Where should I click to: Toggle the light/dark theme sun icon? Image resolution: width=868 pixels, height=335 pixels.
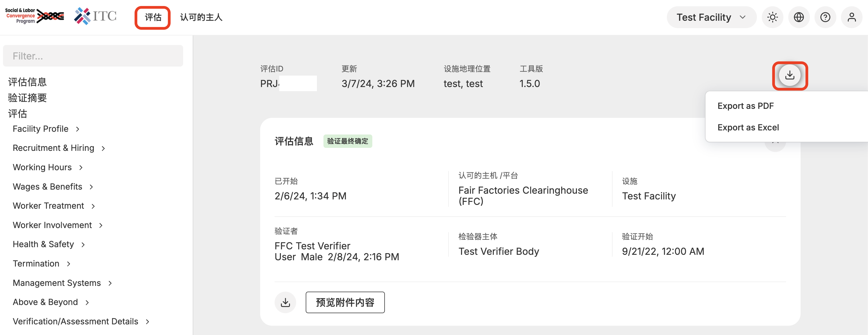[x=772, y=17]
